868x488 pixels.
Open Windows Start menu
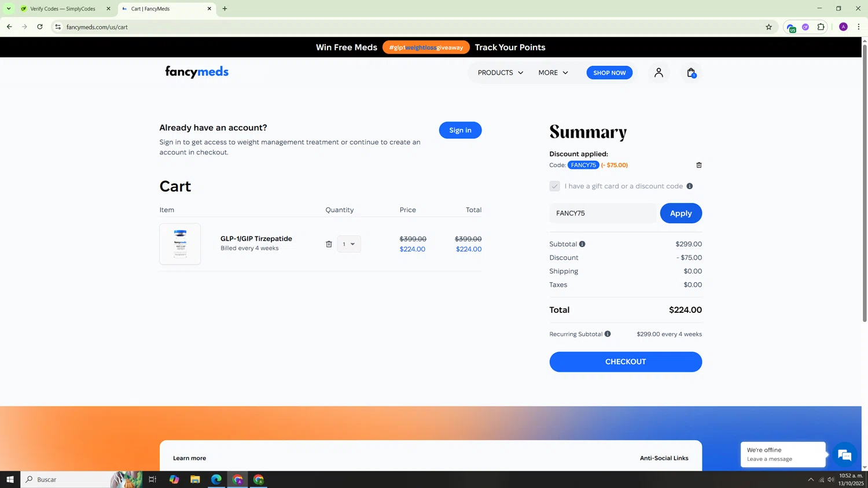pyautogui.click(x=10, y=479)
